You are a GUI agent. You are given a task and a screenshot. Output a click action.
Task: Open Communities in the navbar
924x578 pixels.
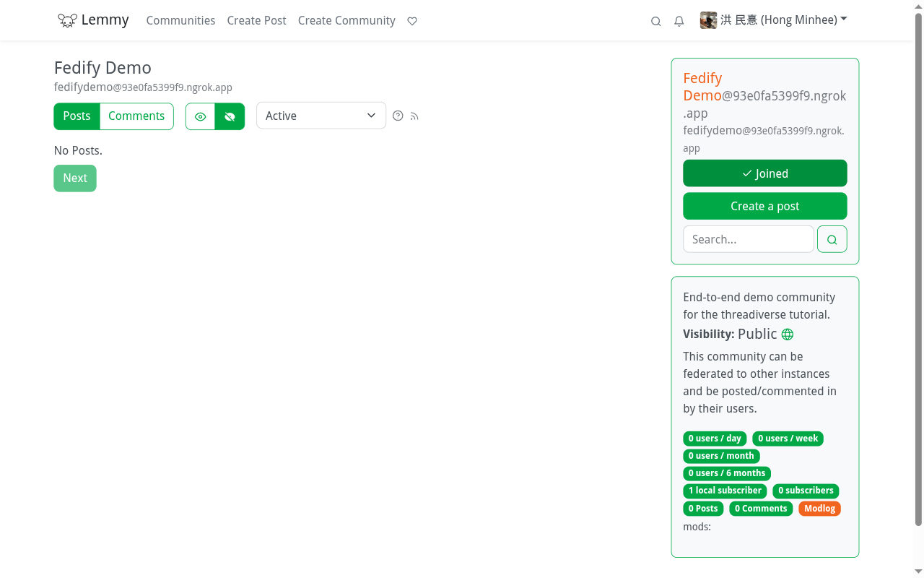[180, 20]
